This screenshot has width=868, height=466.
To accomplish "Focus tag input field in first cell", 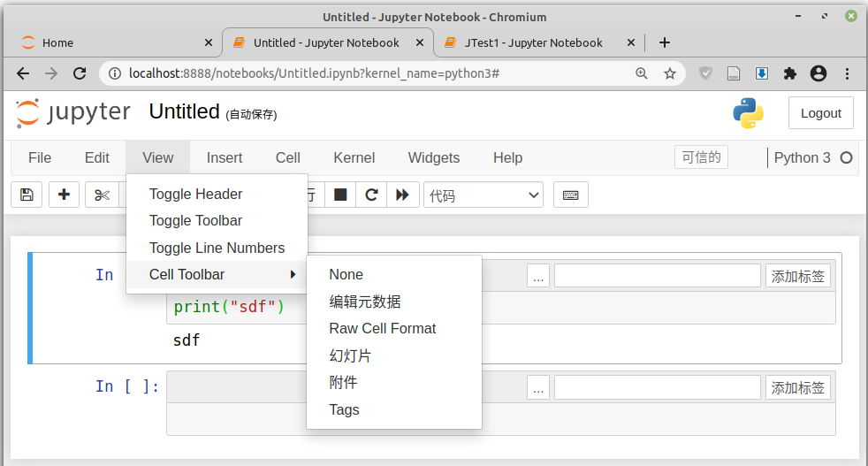I will 658,276.
